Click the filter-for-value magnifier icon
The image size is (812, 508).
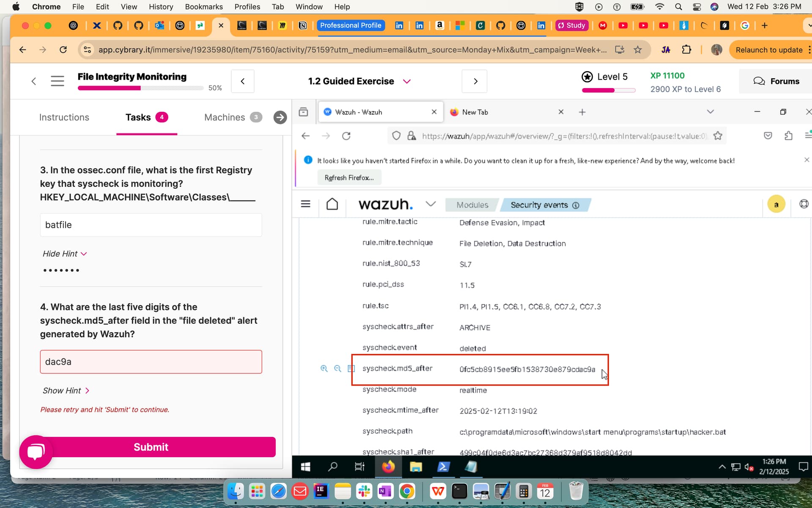point(324,369)
